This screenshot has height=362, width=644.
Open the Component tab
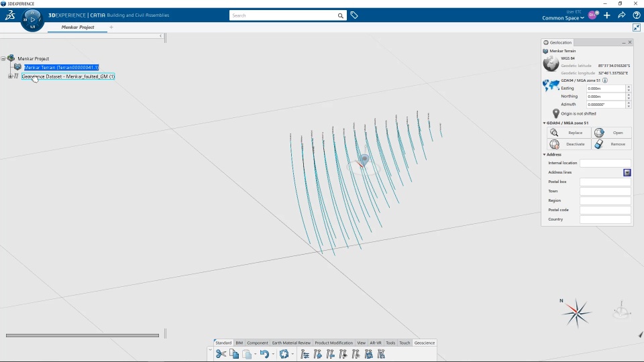coord(258,343)
